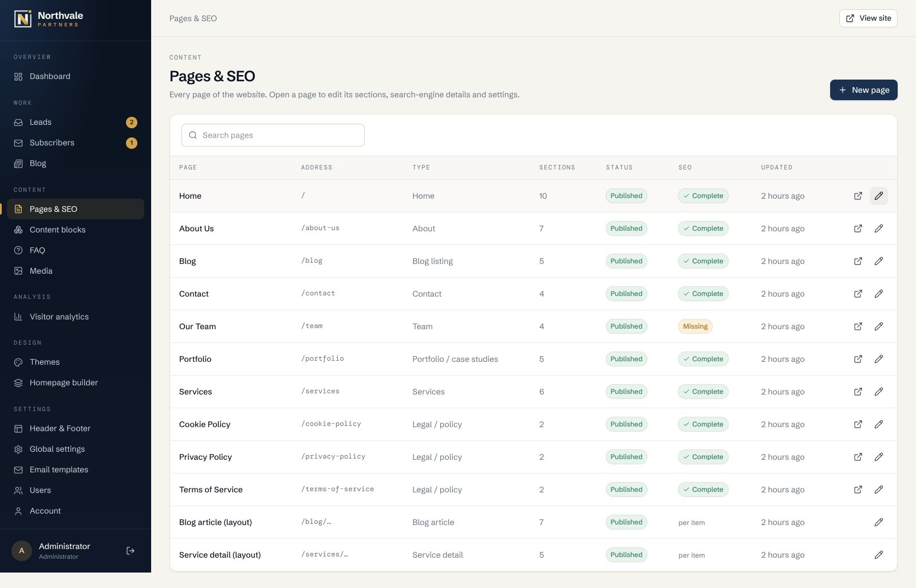
Task: Open Cookie Policy external link icon
Action: click(858, 424)
